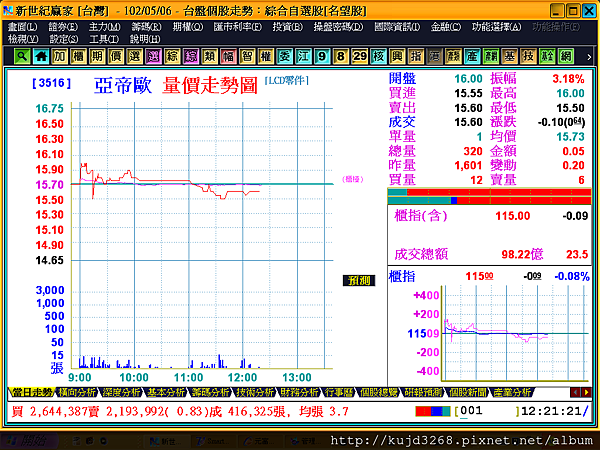
Task: Switch to the 產業分析 tab
Action: (512, 392)
